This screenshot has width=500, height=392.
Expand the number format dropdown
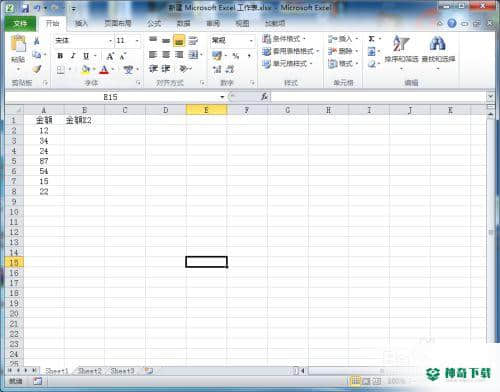point(251,41)
